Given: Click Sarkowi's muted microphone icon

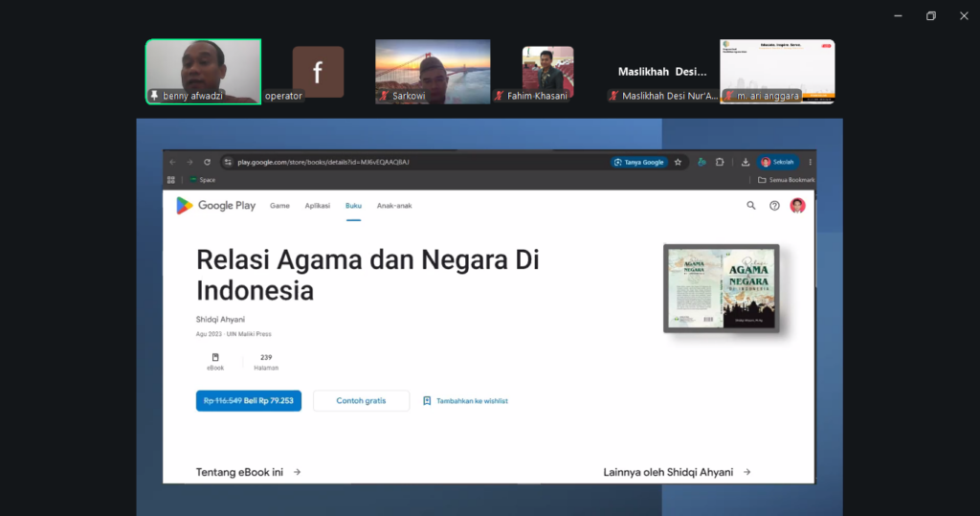Looking at the screenshot, I should click(x=385, y=96).
